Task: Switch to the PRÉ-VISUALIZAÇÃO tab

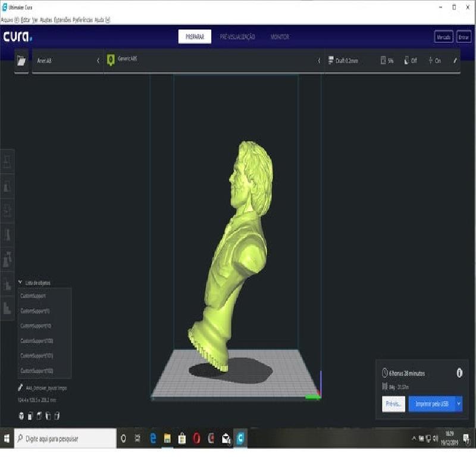Action: 237,37
